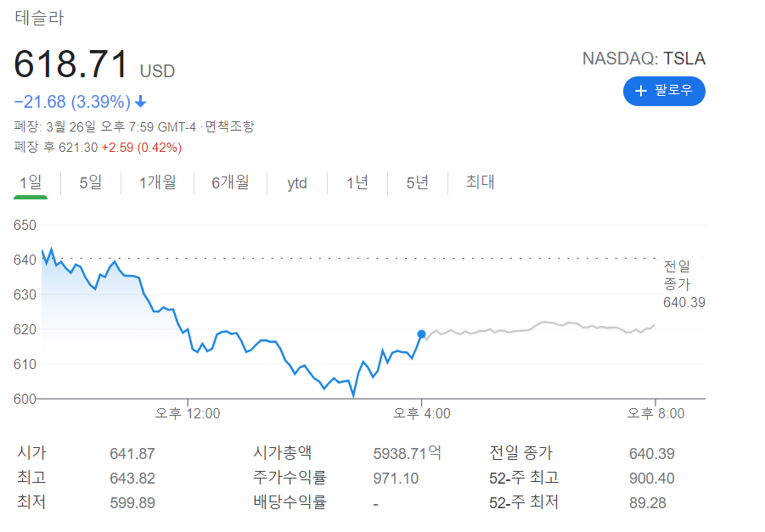Click the 오후 12:00 axis label
This screenshot has width=765, height=532.
click(x=188, y=413)
